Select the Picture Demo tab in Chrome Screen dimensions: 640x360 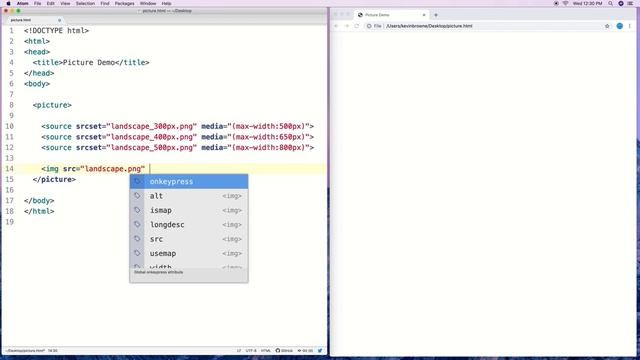391,15
